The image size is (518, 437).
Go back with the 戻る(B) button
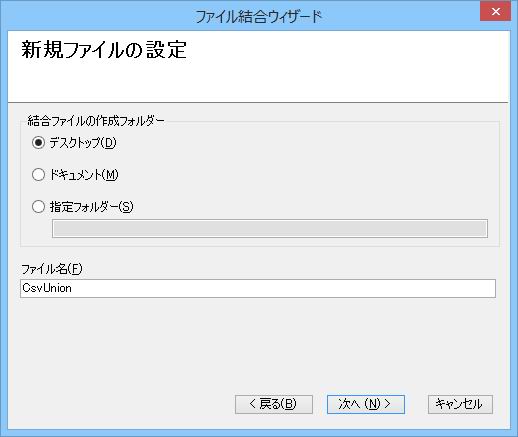274,404
